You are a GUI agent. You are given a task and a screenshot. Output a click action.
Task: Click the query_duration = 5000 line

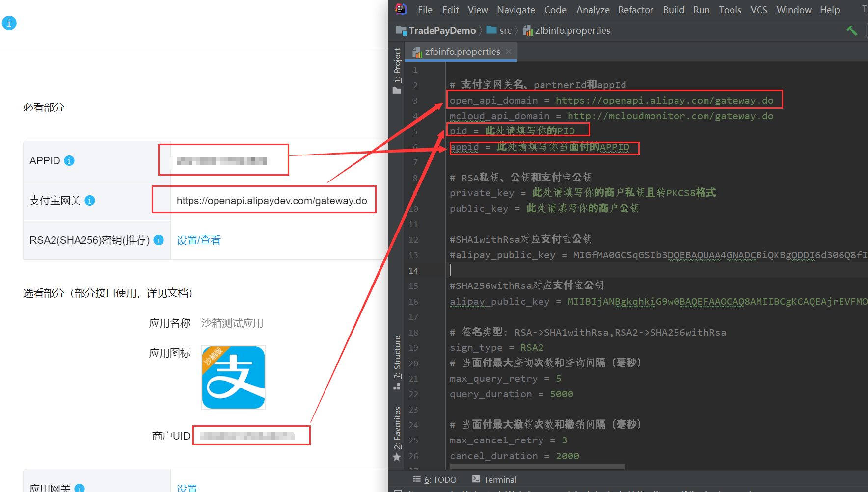[x=512, y=394]
